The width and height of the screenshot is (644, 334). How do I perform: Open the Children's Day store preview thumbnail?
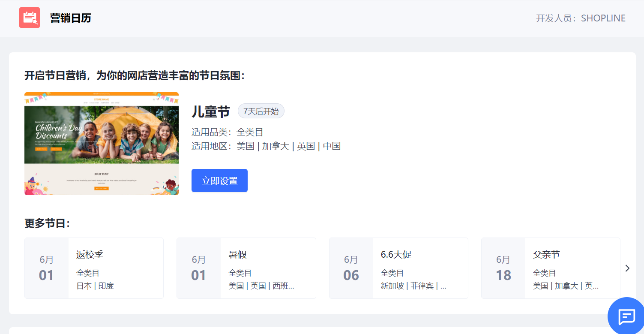pyautogui.click(x=102, y=144)
